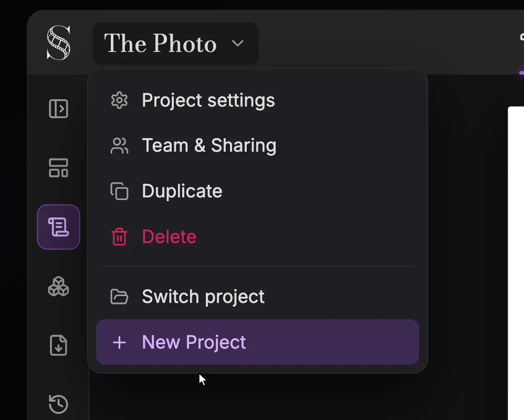The width and height of the screenshot is (524, 420).
Task: Click the New Project button
Action: (x=257, y=342)
